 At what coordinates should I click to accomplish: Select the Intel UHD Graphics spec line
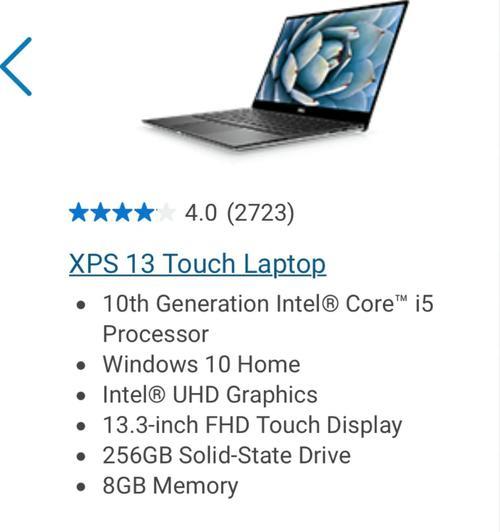210,395
